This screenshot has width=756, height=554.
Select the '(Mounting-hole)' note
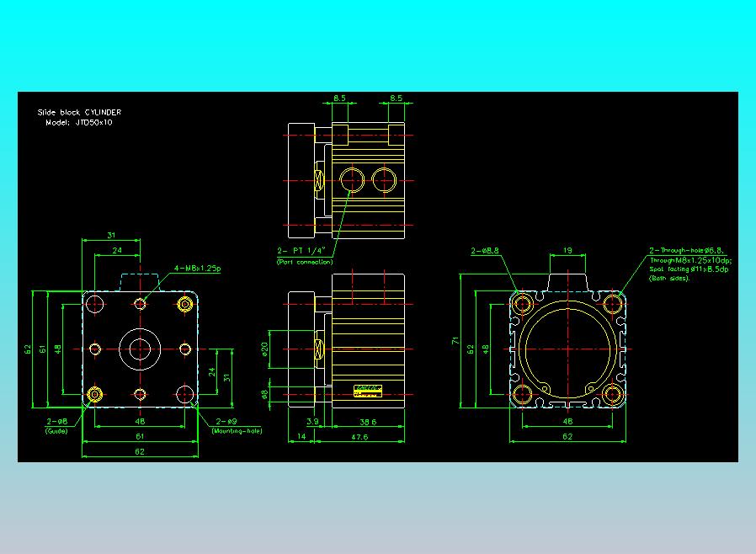pyautogui.click(x=237, y=431)
